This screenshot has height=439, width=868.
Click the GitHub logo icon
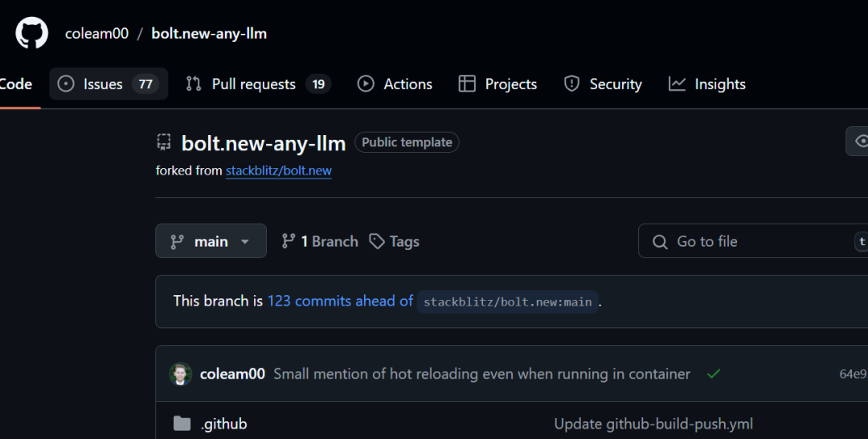32,33
